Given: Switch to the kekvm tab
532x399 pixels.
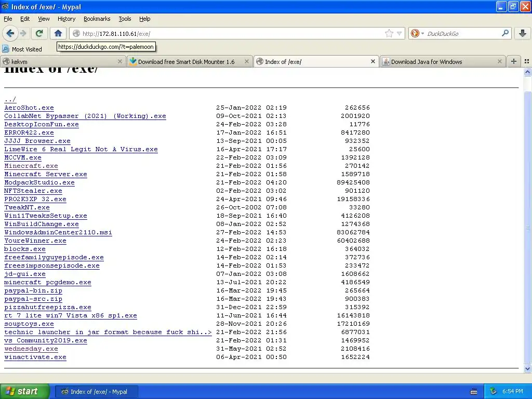Looking at the screenshot, I should 63,61.
